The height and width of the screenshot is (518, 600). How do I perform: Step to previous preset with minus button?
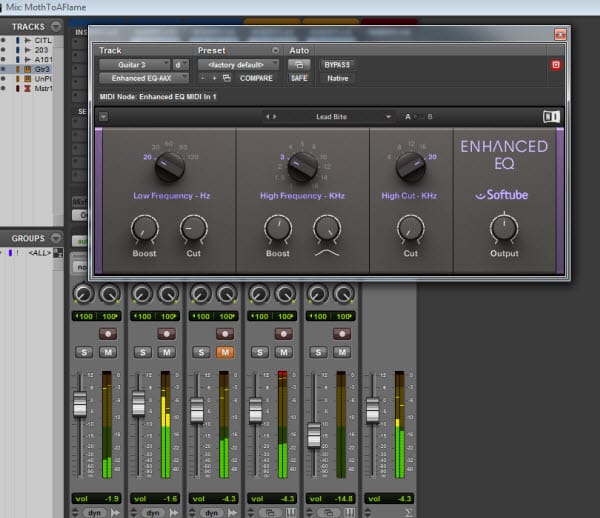coord(203,78)
